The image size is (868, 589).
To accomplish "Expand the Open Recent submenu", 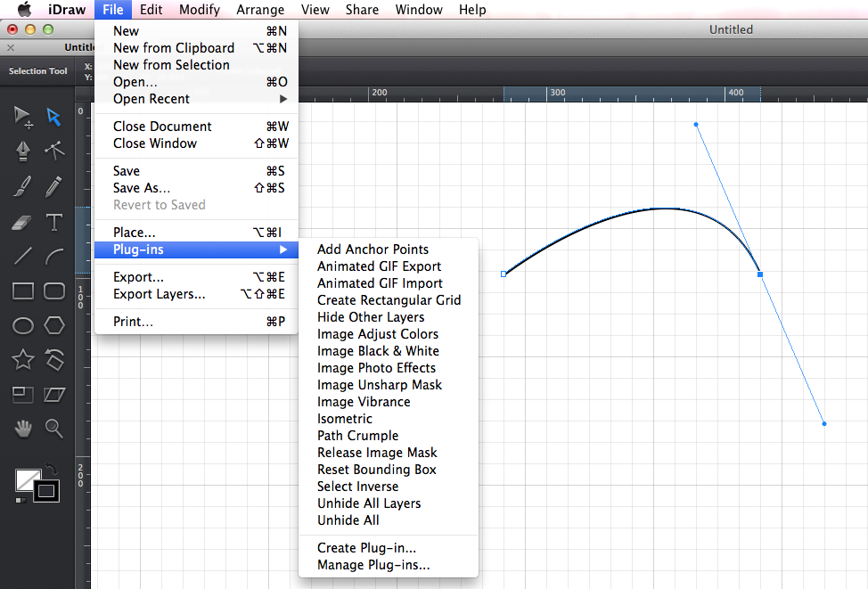I will pyautogui.click(x=197, y=99).
